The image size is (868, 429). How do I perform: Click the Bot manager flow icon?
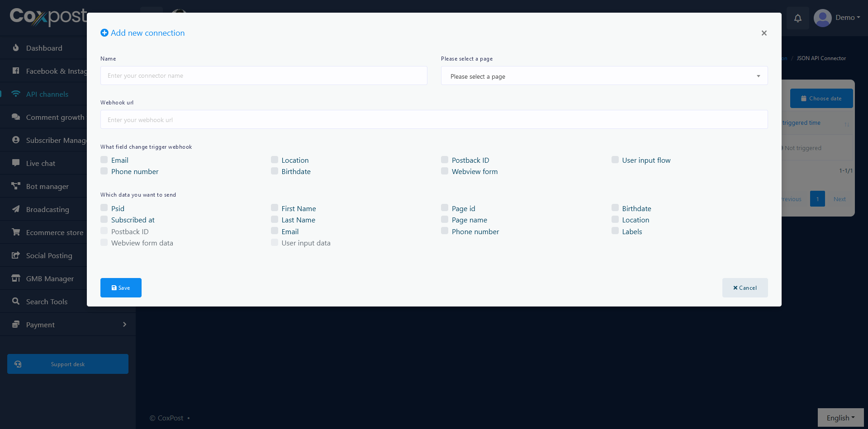pyautogui.click(x=16, y=186)
